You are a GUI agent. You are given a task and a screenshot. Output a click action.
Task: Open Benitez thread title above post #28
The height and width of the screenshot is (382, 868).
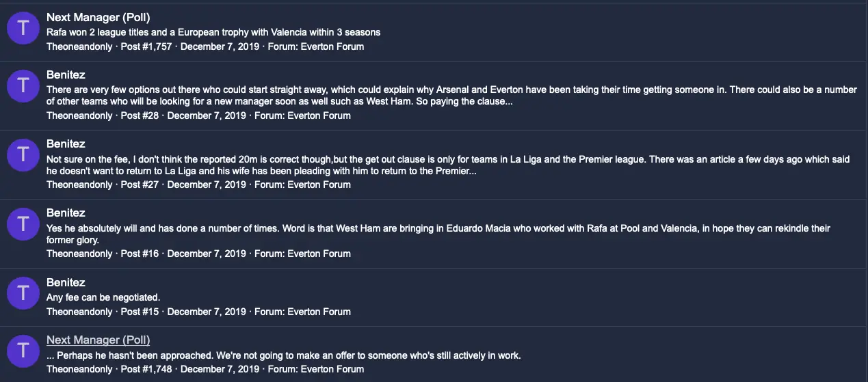coord(66,74)
